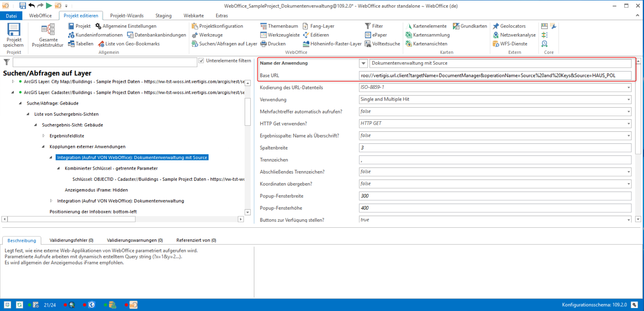Open WFS-Dienste configuration

pyautogui.click(x=496, y=44)
